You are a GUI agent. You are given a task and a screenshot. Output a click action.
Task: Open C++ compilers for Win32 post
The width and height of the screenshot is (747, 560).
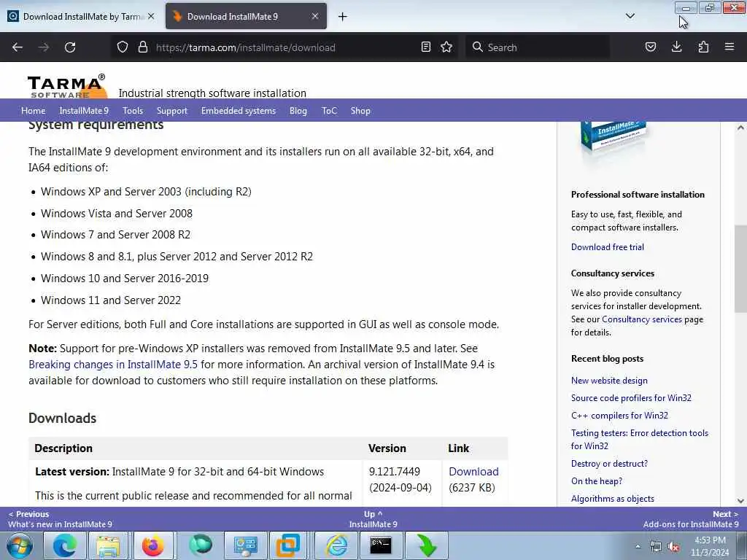click(x=619, y=415)
